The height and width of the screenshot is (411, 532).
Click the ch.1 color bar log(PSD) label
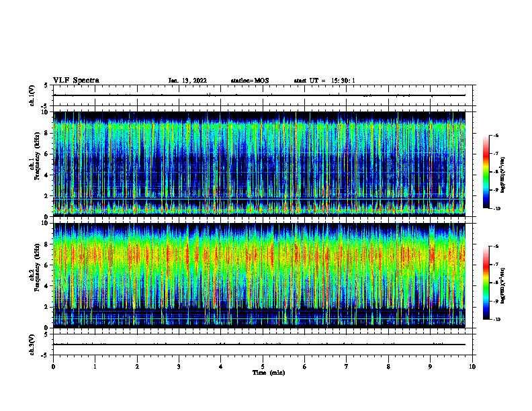pyautogui.click(x=503, y=175)
